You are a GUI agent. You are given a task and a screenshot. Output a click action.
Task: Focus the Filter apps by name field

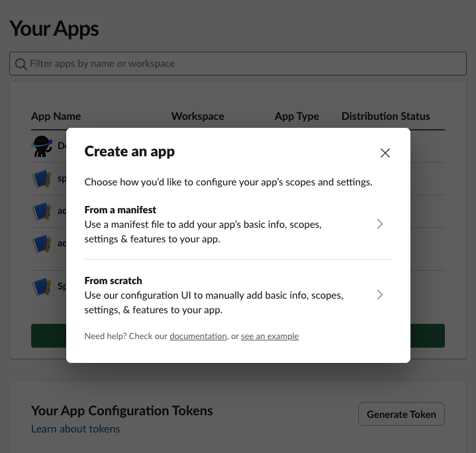click(x=238, y=64)
